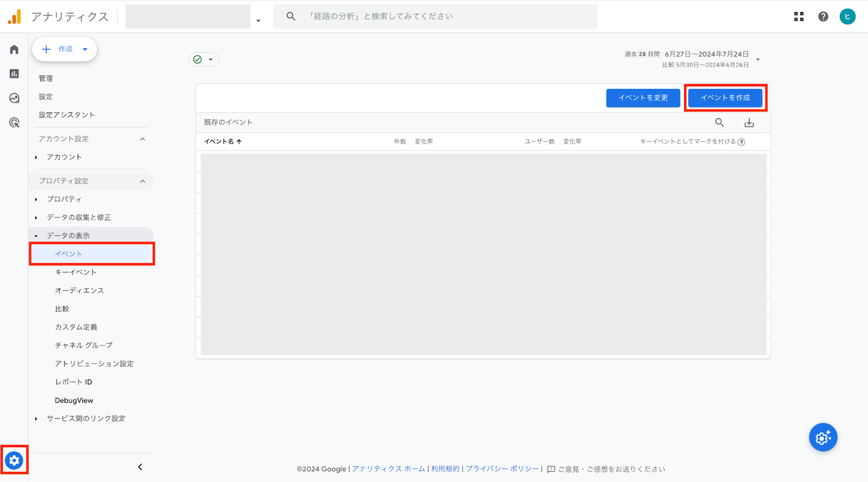Expand サービス間のリンク設定 tree item

[36, 419]
